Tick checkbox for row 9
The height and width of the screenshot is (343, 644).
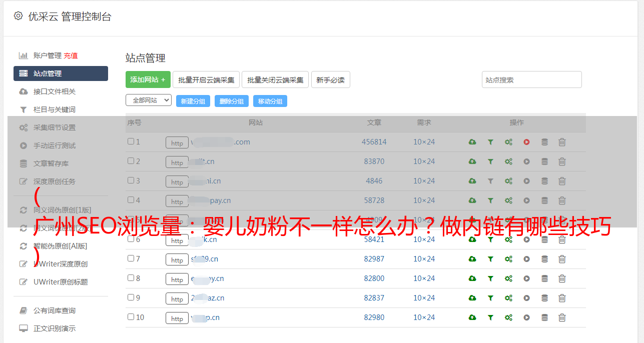click(x=131, y=297)
